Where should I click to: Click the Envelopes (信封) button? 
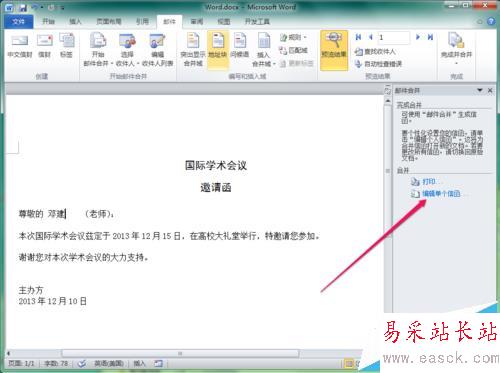[44, 46]
